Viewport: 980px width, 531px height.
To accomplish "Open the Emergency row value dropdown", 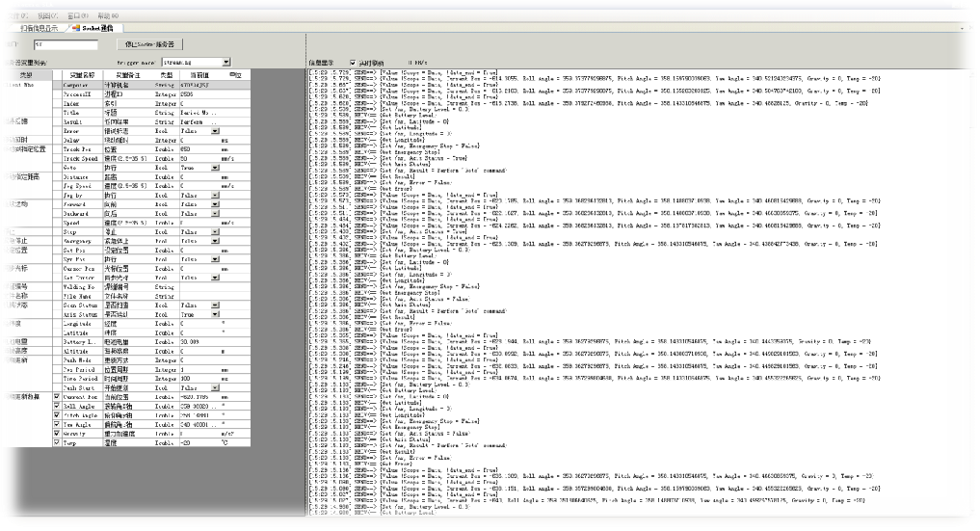I will 215,241.
